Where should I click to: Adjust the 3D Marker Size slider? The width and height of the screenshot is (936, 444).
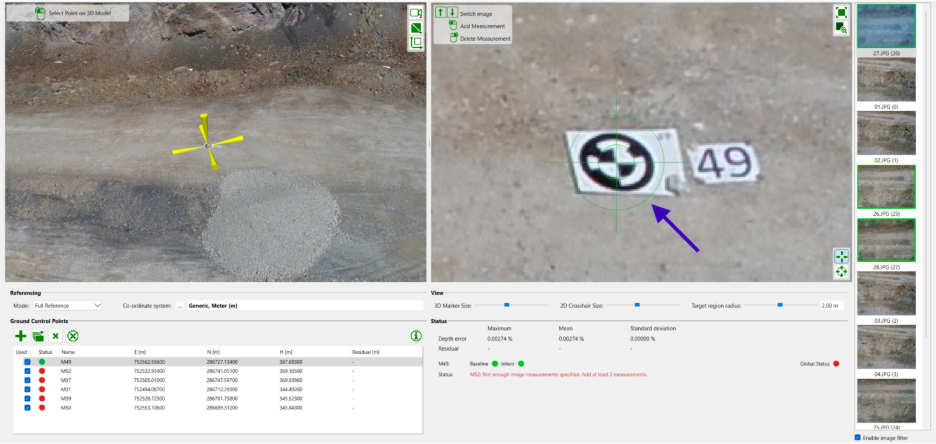pyautogui.click(x=507, y=304)
